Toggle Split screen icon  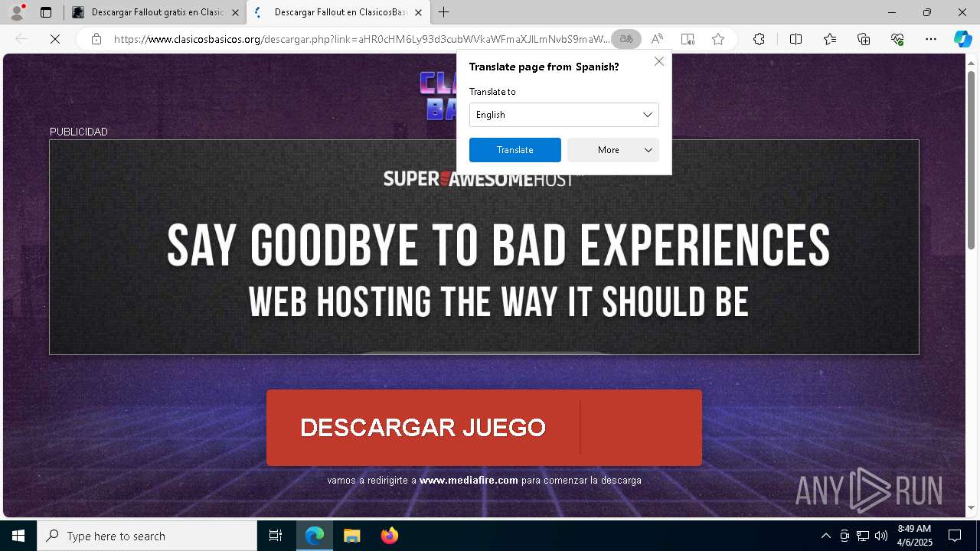pos(795,39)
